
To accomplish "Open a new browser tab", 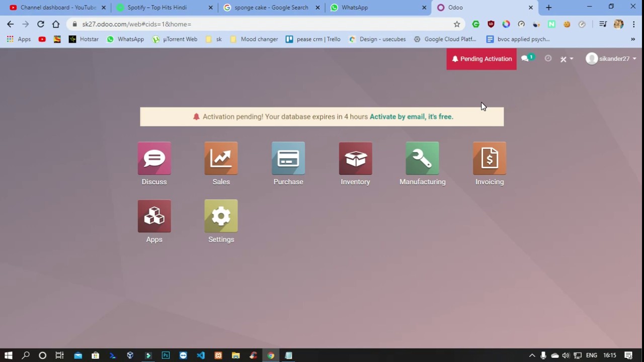I will point(548,8).
